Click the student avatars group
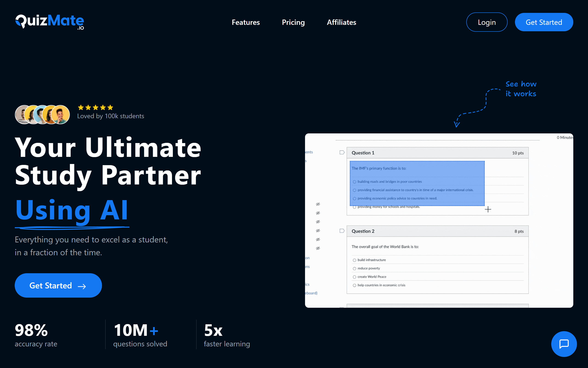 42,114
